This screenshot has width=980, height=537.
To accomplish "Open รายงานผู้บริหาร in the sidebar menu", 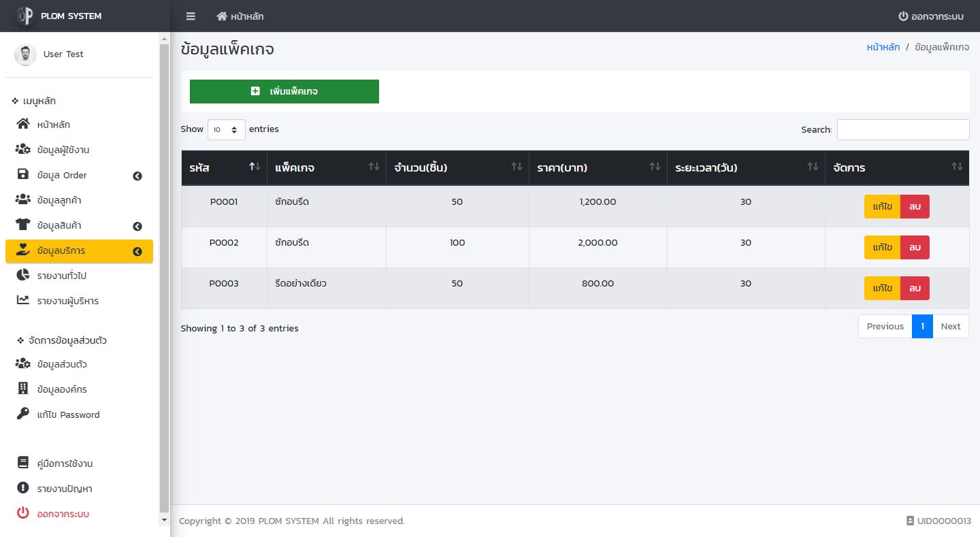I will 67,301.
